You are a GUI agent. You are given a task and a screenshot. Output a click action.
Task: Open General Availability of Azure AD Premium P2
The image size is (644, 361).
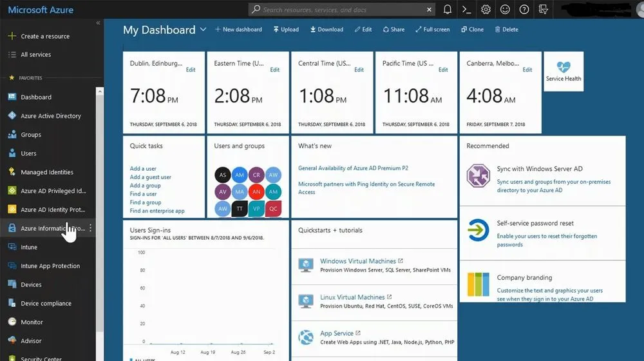click(x=353, y=168)
